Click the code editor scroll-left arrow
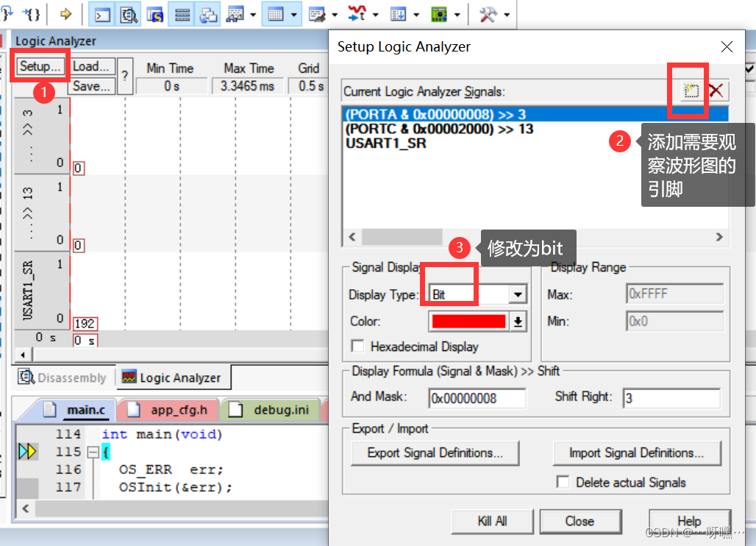The image size is (756, 546). (26, 508)
